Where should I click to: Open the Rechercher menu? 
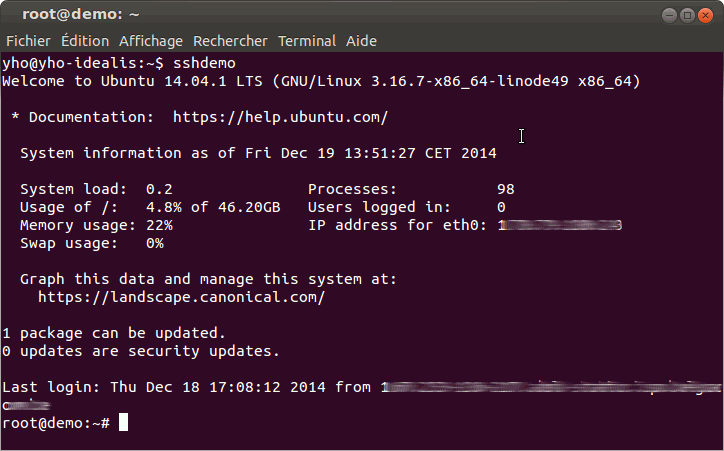point(230,41)
